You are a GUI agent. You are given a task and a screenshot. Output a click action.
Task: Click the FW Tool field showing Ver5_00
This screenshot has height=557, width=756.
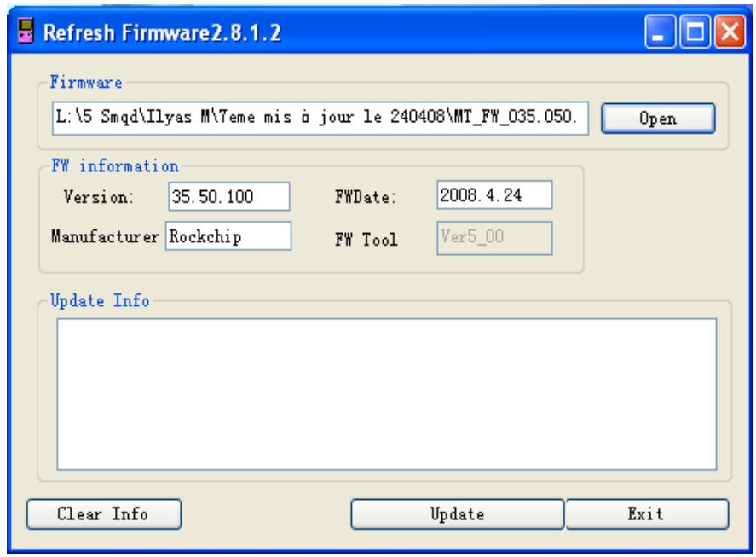click(x=494, y=238)
